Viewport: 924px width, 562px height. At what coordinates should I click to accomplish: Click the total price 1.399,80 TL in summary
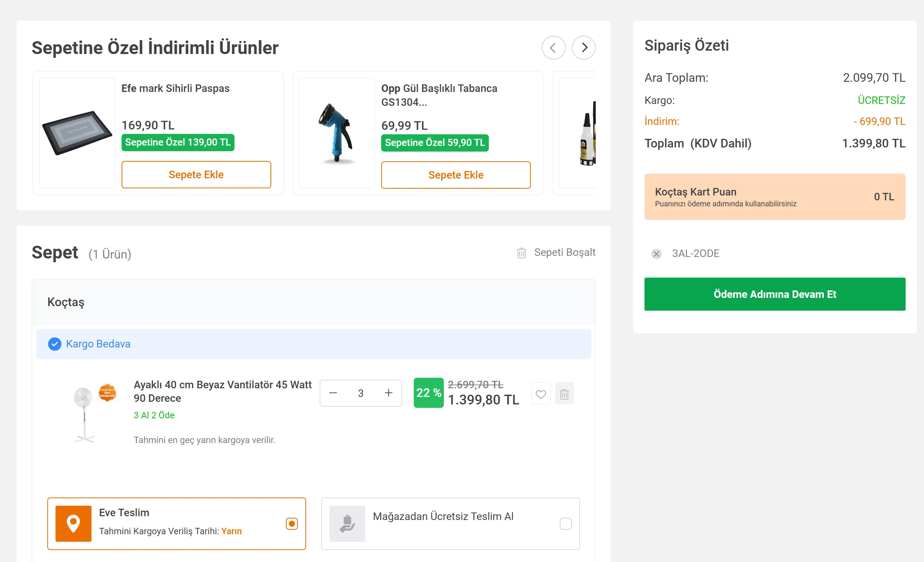(x=874, y=143)
